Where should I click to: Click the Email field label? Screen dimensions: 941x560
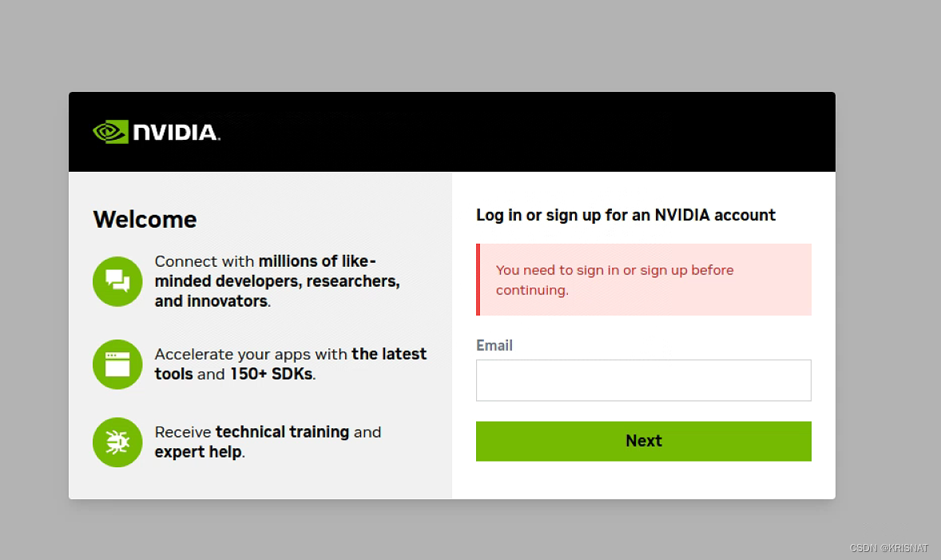click(494, 346)
